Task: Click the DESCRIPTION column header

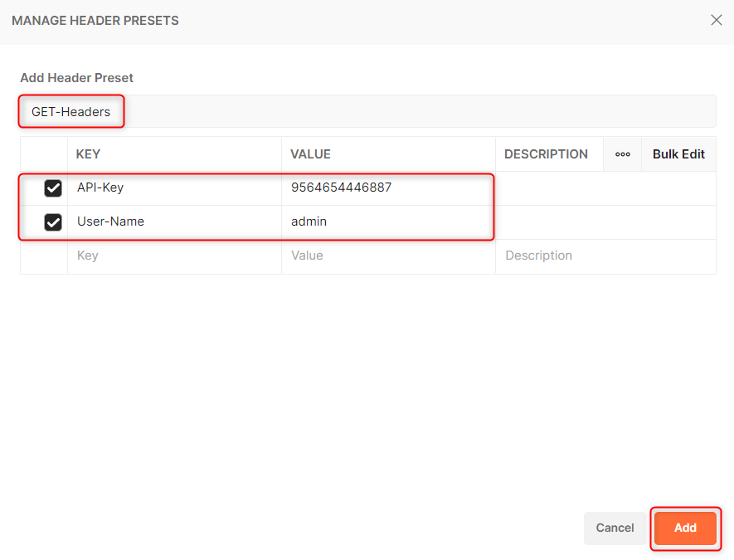Action: pyautogui.click(x=546, y=154)
